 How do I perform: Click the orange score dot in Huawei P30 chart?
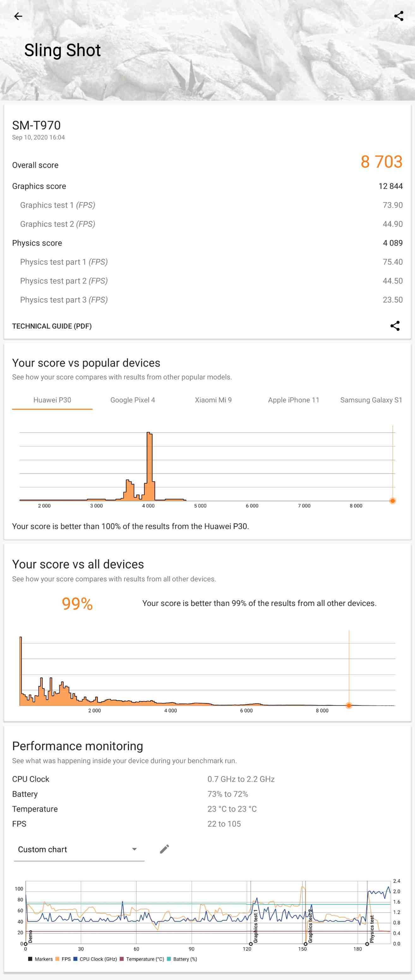393,501
